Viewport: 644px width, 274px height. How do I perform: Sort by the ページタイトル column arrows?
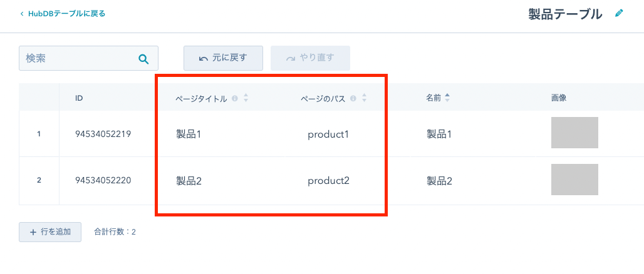246,98
